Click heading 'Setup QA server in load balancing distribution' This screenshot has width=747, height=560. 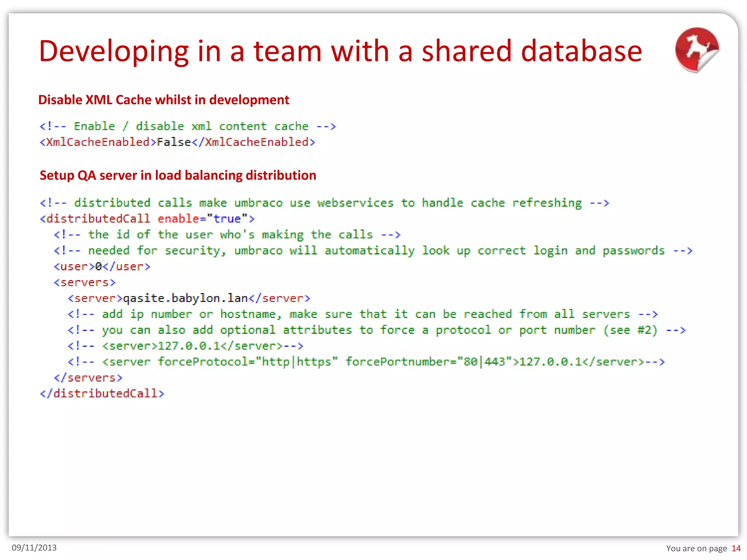tap(178, 175)
